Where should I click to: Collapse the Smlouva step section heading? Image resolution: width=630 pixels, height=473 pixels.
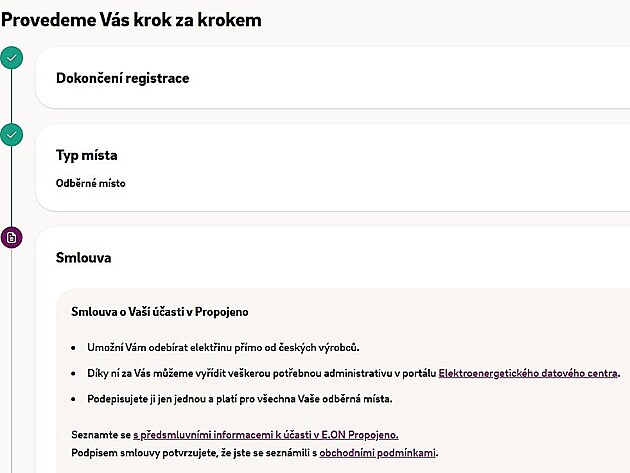click(83, 258)
